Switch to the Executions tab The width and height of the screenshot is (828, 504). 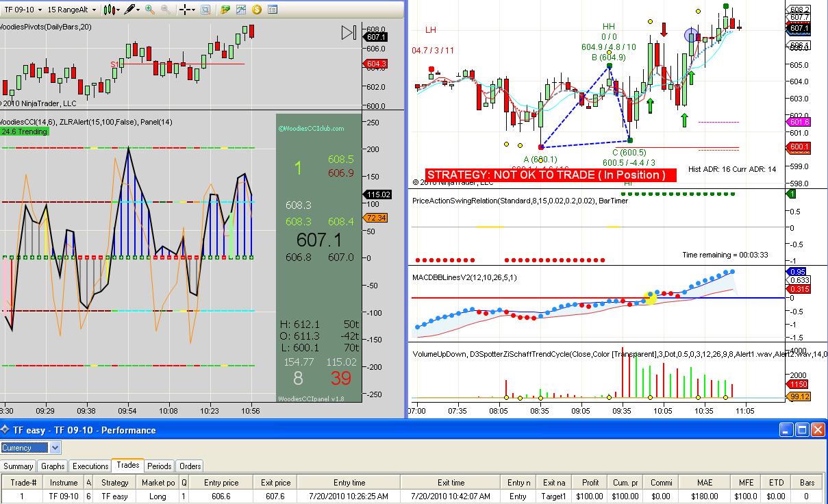(90, 466)
